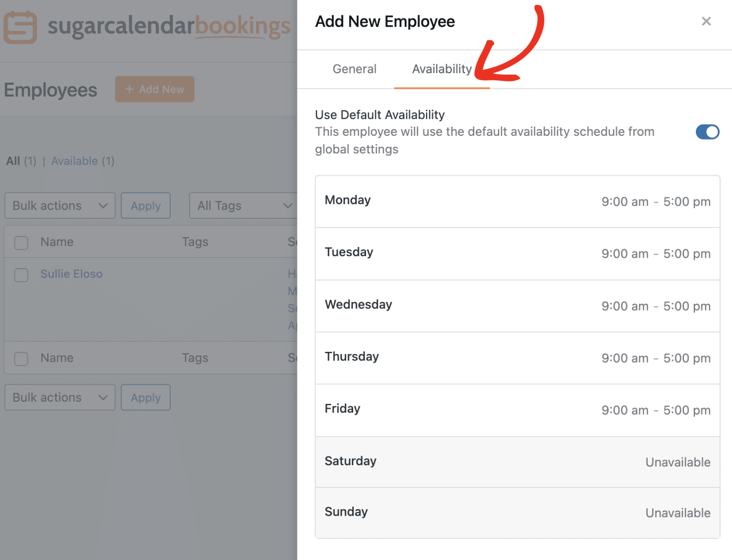Select all employees via the header checkbox
Image resolution: width=732 pixels, height=560 pixels.
pos(21,243)
